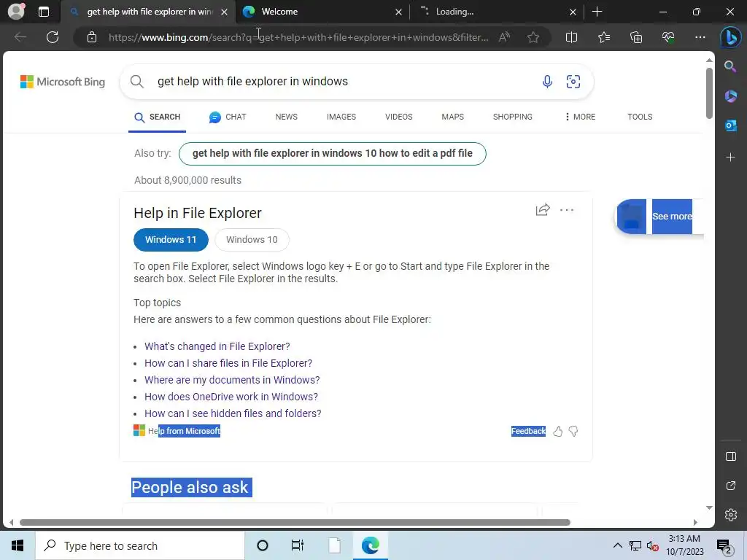
Task: Toggle the sidebar hide panel icon
Action: coord(730,456)
